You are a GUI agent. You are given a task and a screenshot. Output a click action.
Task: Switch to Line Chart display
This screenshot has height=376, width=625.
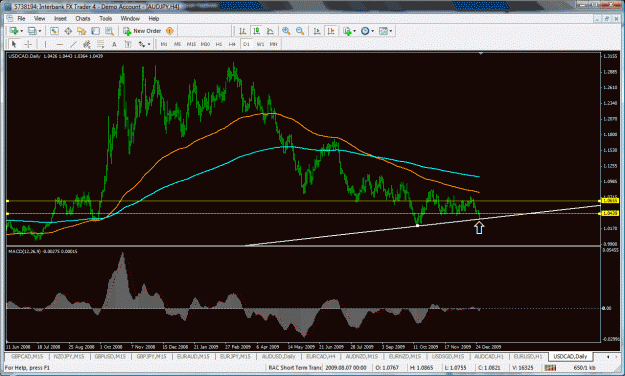coord(270,31)
